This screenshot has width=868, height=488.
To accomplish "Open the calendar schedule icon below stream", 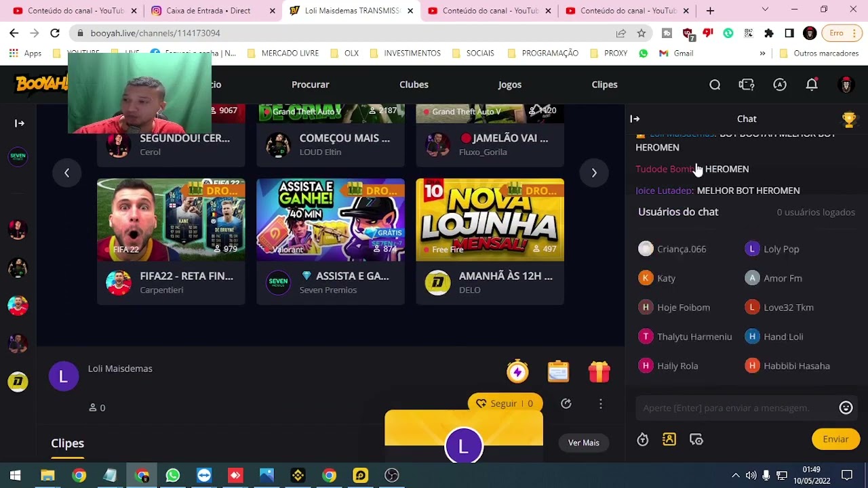I will pos(558,371).
